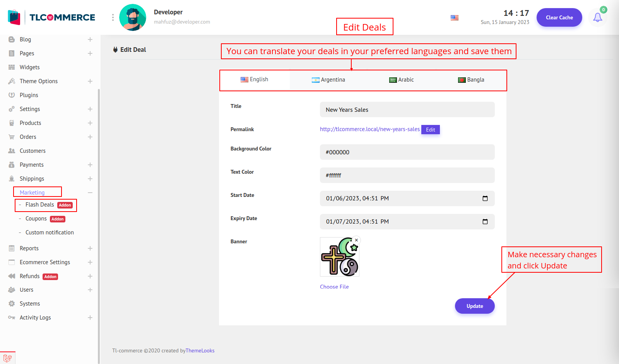Image resolution: width=619 pixels, height=364 pixels.
Task: Open the language flag selector in header
Action: tap(455, 18)
